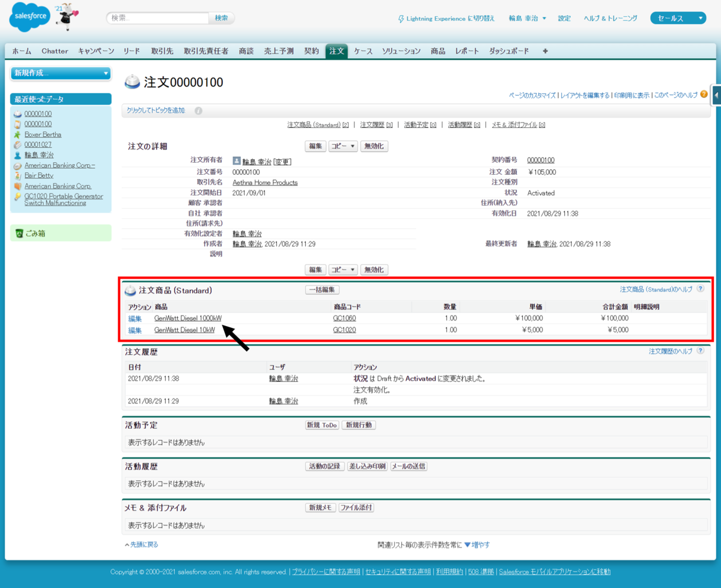Click 編集 for the GenWatt Diesel 1000kW row
This screenshot has height=588, width=721.
(x=135, y=318)
